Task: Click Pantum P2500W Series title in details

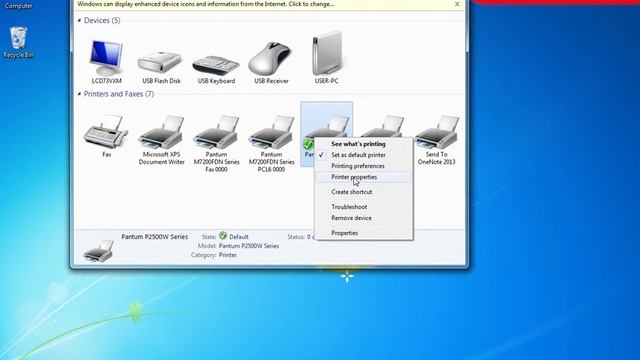Action: coord(155,236)
